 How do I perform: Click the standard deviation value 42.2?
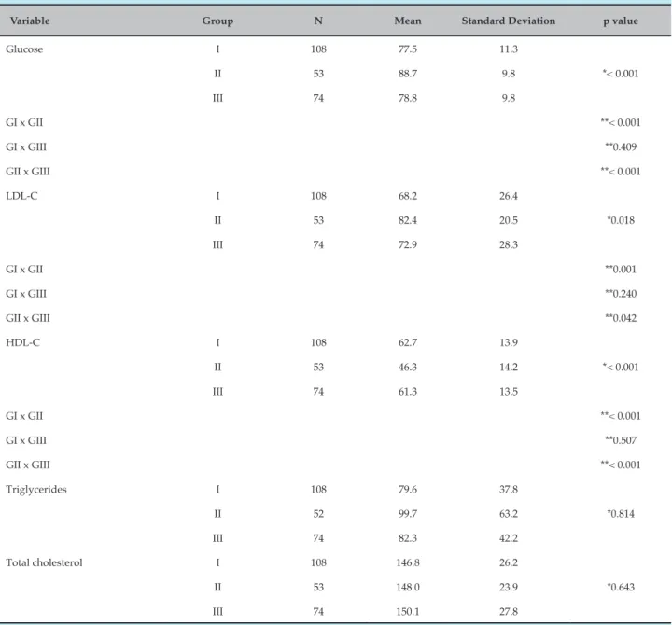(509, 538)
